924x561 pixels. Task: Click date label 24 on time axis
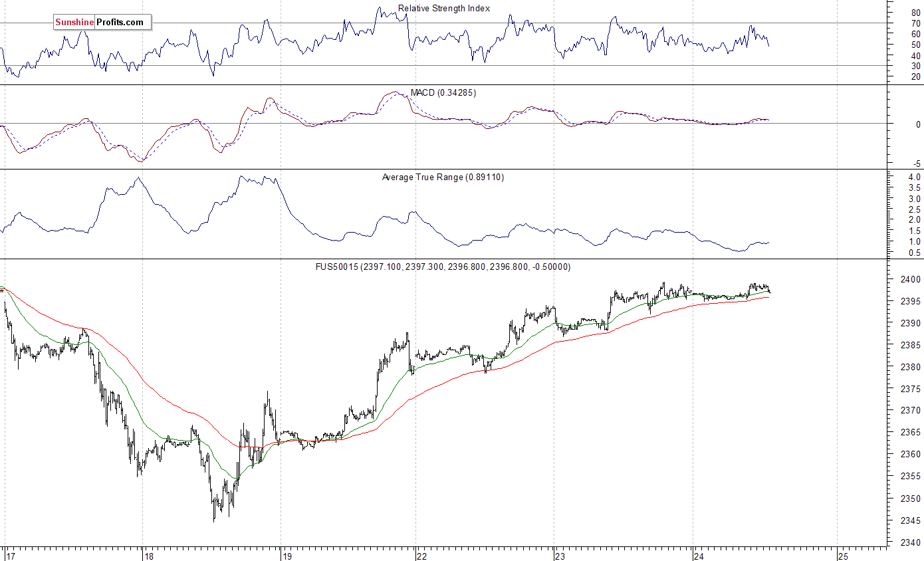(x=699, y=556)
